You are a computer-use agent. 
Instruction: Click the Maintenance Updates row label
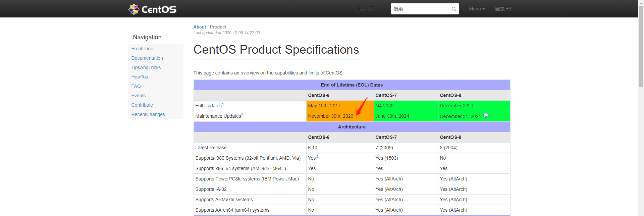218,116
